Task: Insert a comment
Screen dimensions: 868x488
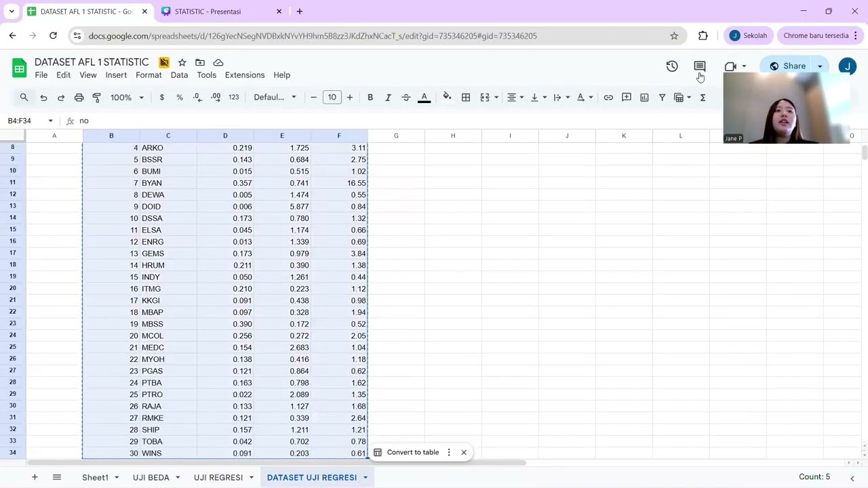Action: (627, 98)
